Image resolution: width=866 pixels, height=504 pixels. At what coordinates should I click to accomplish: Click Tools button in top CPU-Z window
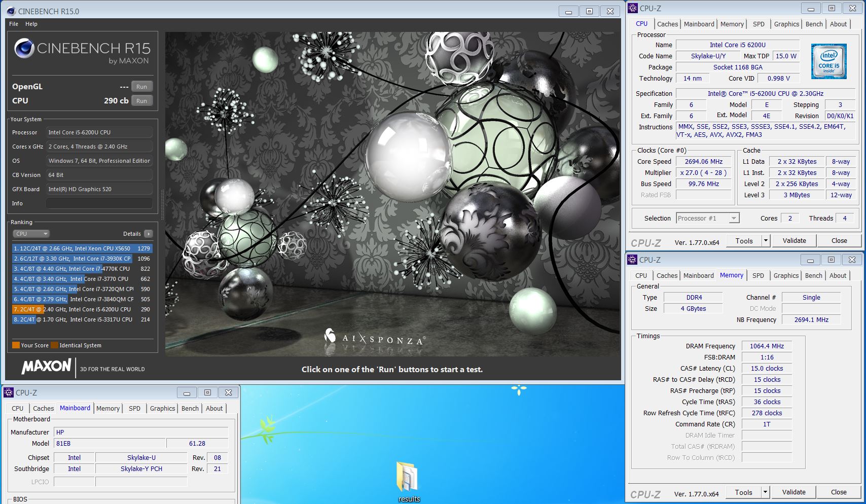click(744, 241)
